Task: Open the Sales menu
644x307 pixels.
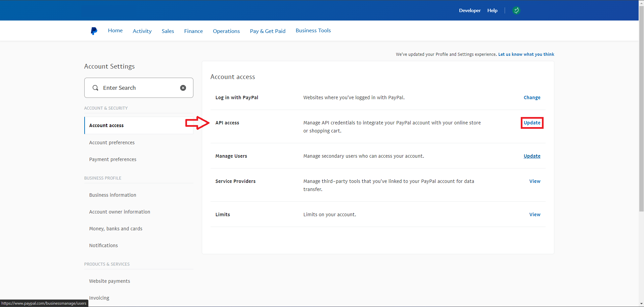Action: pyautogui.click(x=168, y=31)
